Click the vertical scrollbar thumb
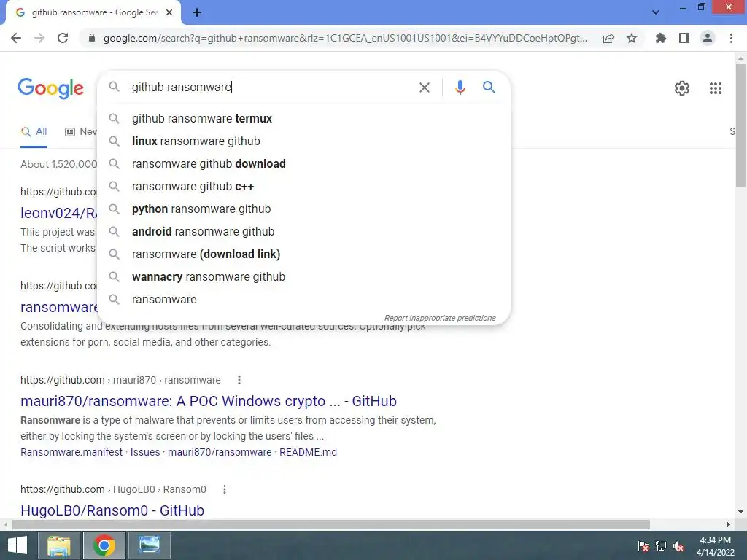Screen dimensions: 747x560 click(740, 125)
